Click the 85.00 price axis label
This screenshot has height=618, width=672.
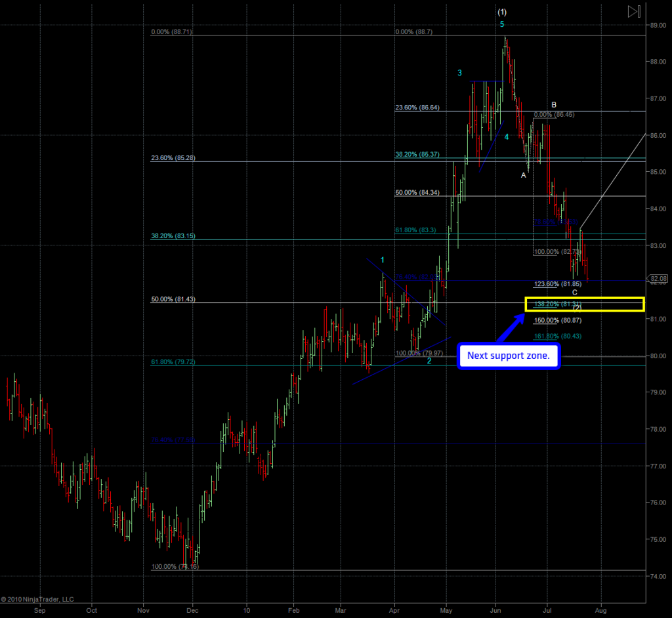tap(658, 172)
